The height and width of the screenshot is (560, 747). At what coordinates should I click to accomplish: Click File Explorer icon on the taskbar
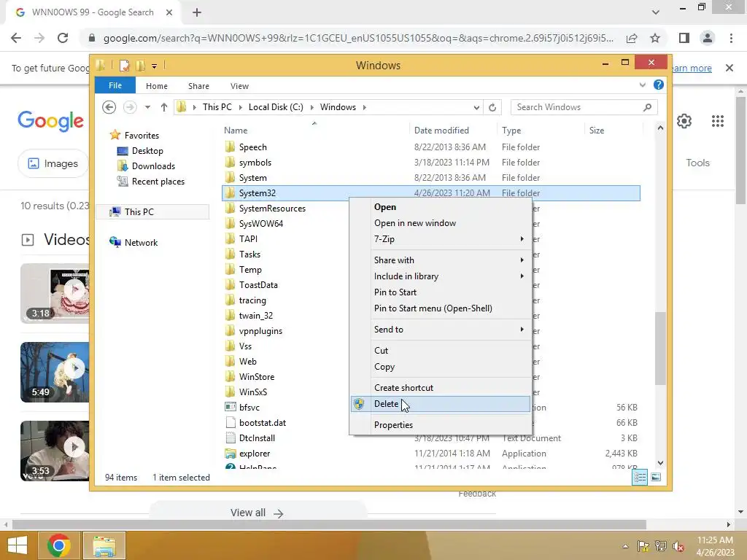coord(104,545)
